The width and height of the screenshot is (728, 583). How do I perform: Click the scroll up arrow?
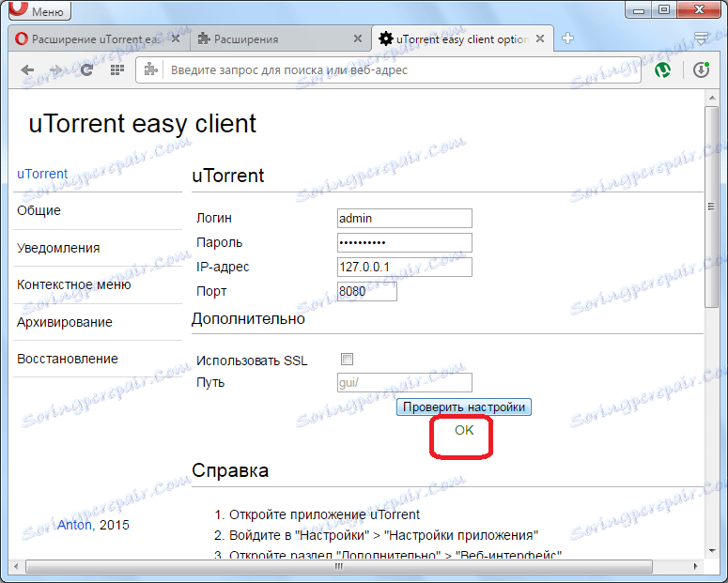pos(712,98)
